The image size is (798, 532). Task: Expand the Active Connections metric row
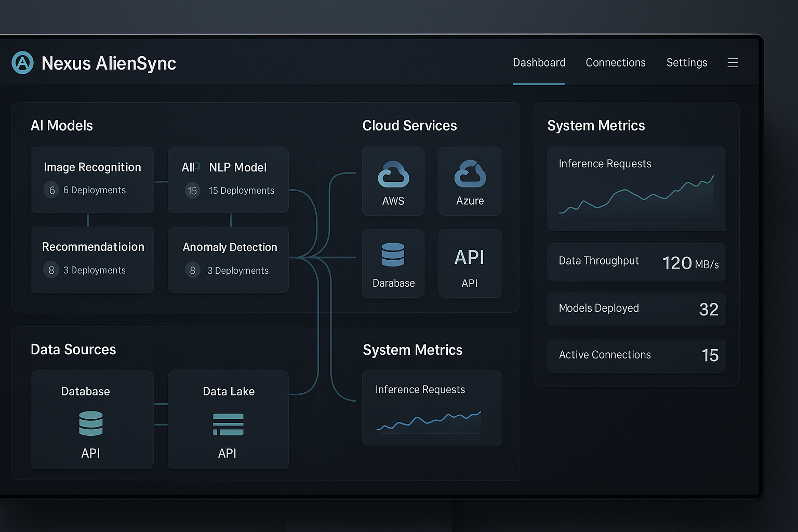point(636,355)
